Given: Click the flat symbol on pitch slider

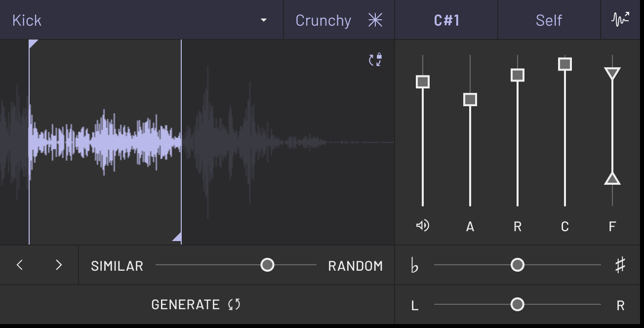Looking at the screenshot, I should click(414, 265).
